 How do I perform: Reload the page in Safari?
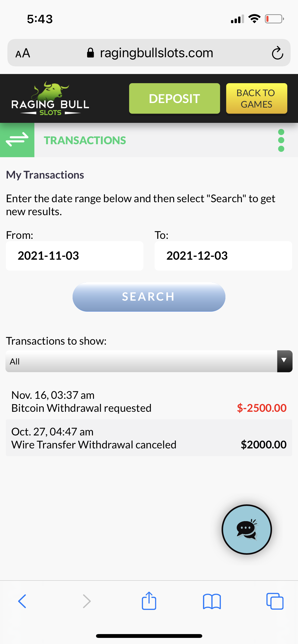click(277, 53)
